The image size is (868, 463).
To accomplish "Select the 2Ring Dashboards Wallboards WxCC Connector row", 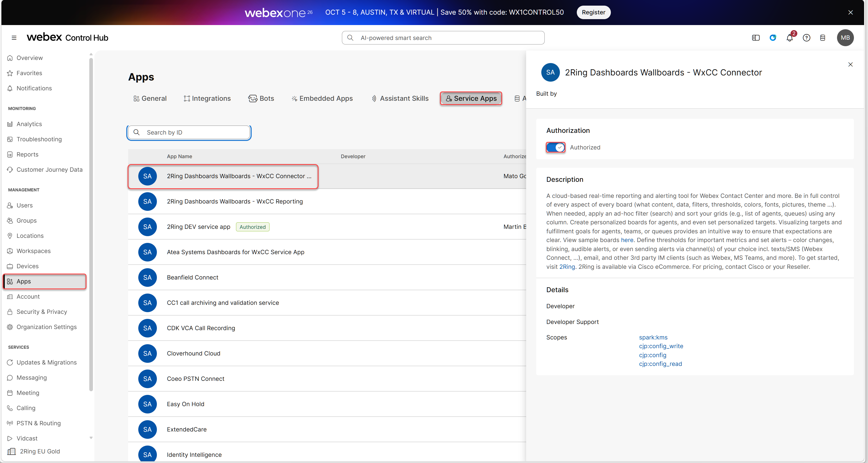I will coord(327,176).
